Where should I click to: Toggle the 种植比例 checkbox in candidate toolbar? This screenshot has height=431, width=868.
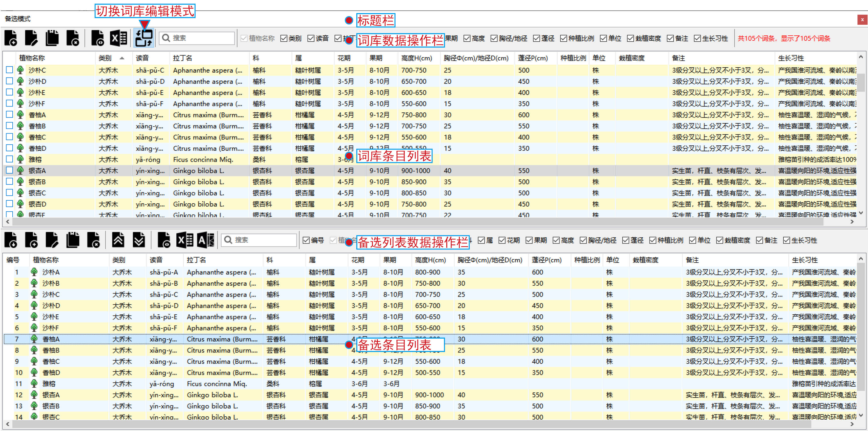[653, 240]
